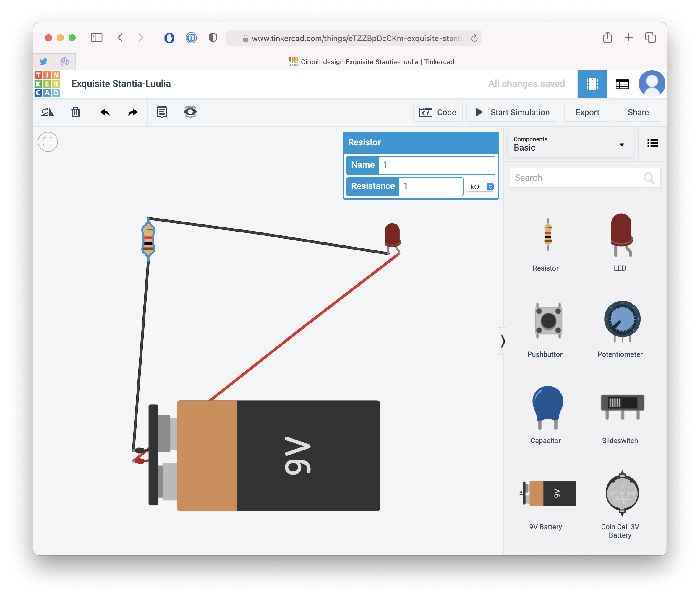Click the Export button
This screenshot has height=599, width=700.
pos(587,112)
